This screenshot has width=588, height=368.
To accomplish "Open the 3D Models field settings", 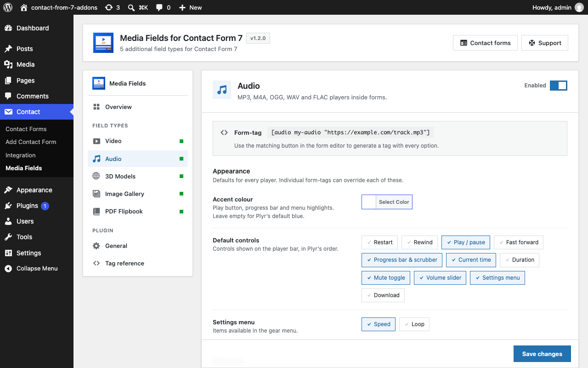I will pyautogui.click(x=138, y=176).
